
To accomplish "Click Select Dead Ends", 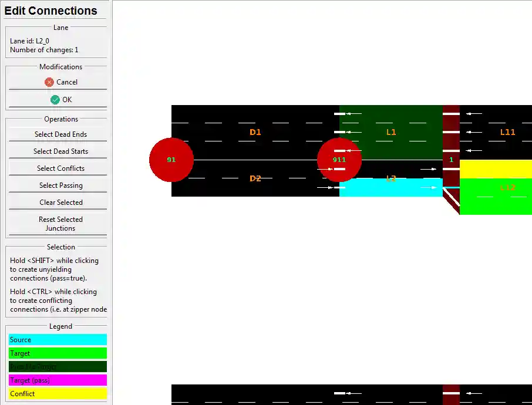I will coord(58,134).
